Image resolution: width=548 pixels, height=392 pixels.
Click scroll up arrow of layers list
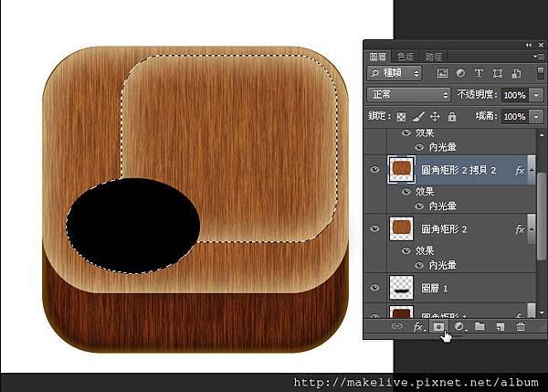pos(542,134)
